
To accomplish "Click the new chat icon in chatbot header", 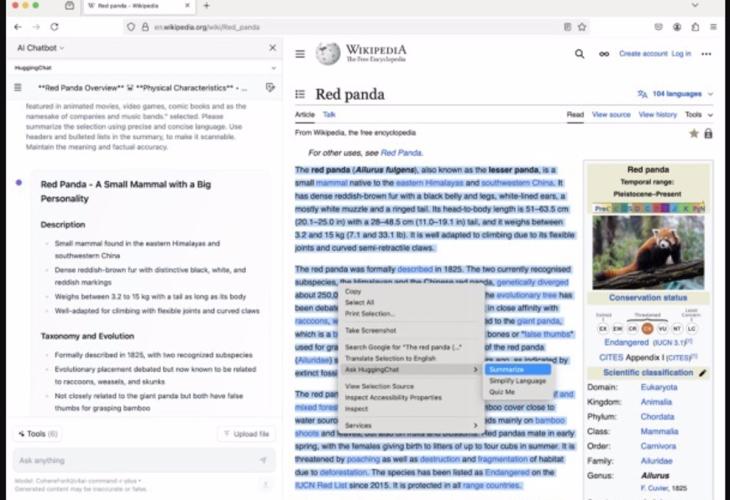I will [270, 88].
